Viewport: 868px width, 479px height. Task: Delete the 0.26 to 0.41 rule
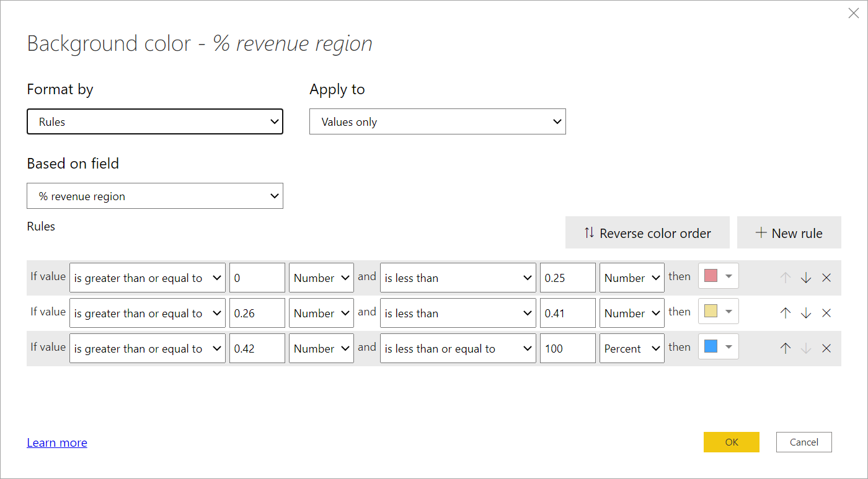coord(826,313)
